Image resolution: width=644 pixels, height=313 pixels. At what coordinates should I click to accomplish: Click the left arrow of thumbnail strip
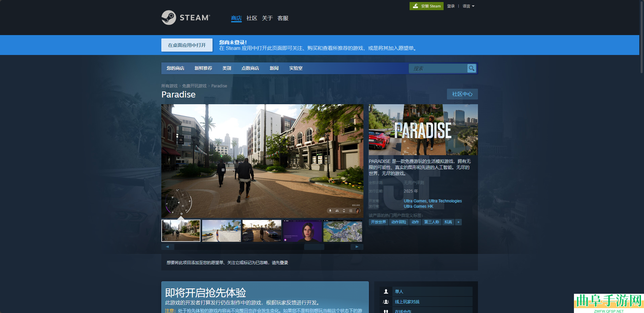tap(167, 247)
